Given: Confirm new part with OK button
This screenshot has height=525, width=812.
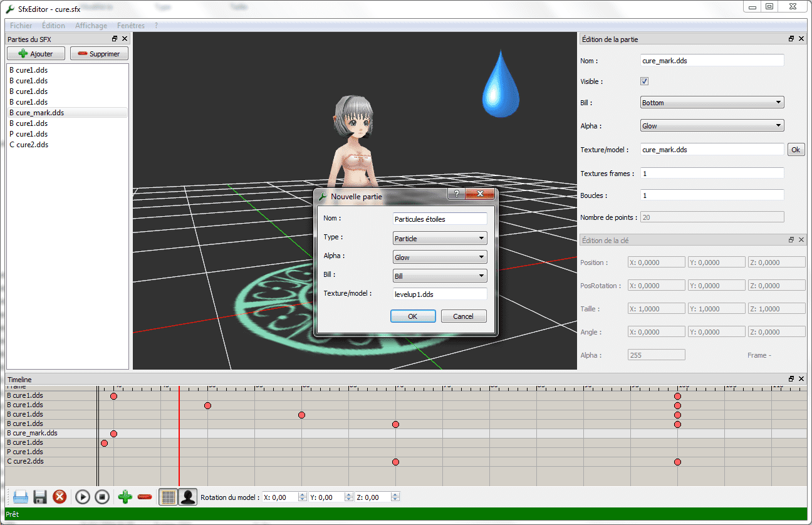Looking at the screenshot, I should pos(413,316).
